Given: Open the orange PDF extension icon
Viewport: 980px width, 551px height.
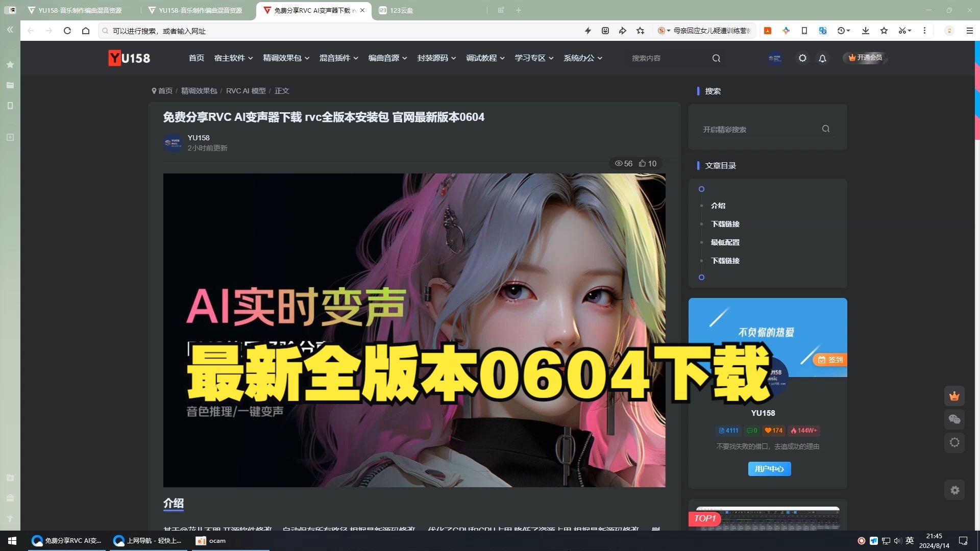Looking at the screenshot, I should (767, 31).
